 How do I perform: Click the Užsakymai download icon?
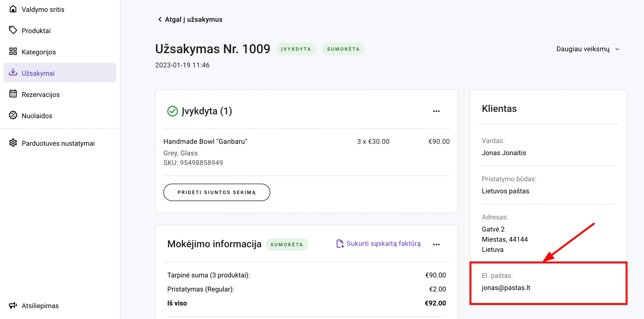tap(13, 72)
